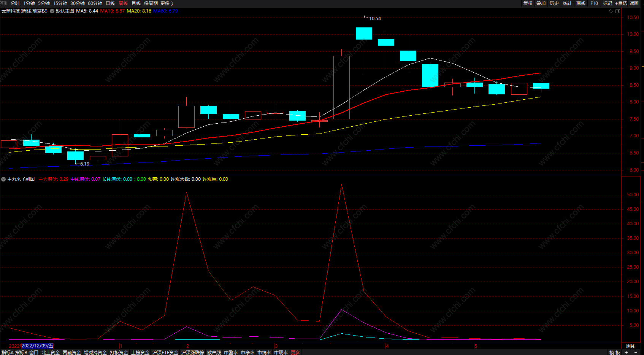Click the MA60: 6.79 blue label

[x=166, y=11]
